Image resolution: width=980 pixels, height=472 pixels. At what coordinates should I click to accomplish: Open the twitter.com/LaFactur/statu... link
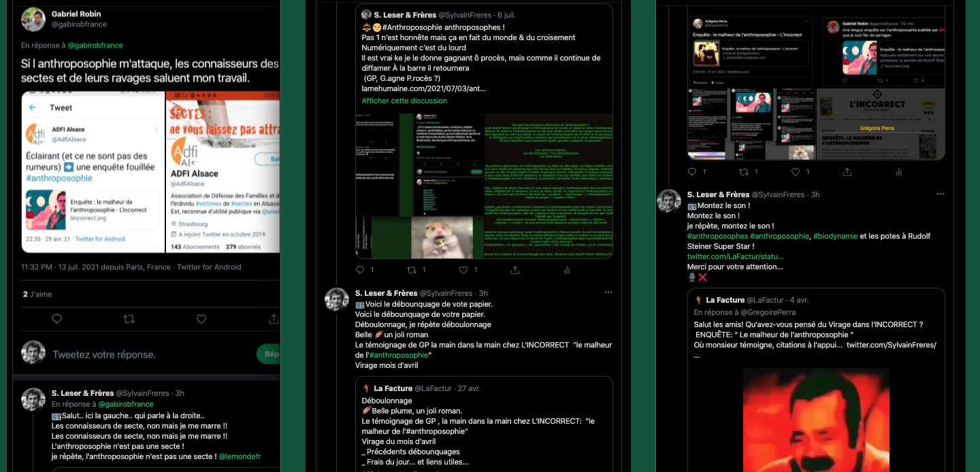tap(735, 256)
